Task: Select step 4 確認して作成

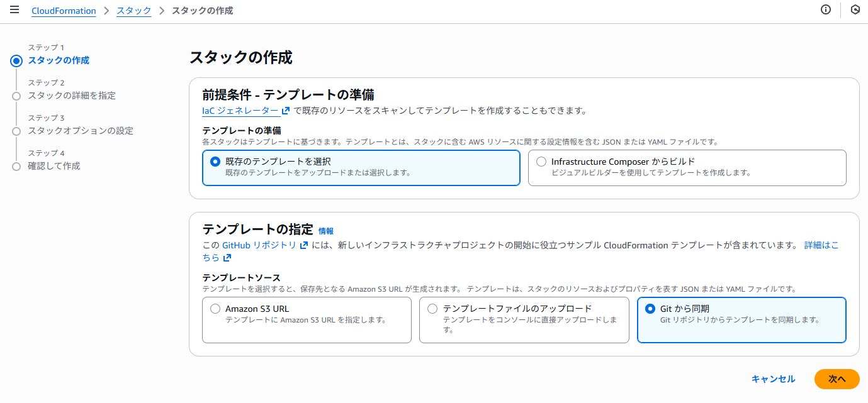Action: [54, 166]
